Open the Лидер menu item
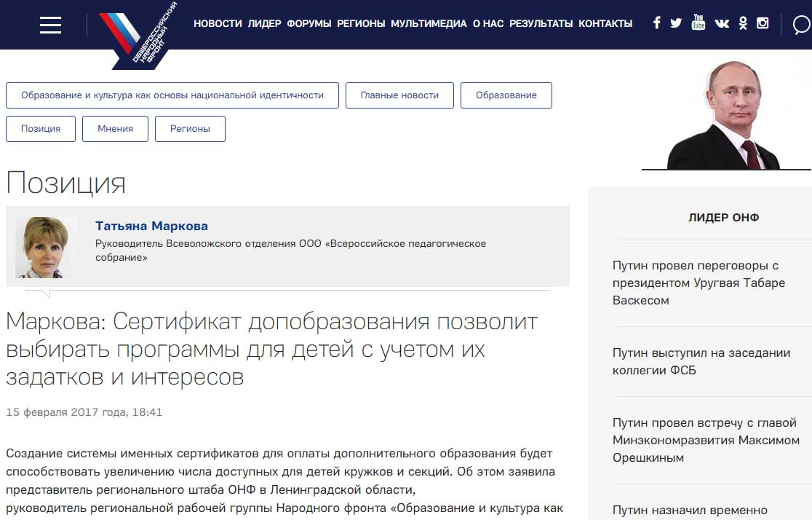This screenshot has height=520, width=812. pyautogui.click(x=264, y=24)
